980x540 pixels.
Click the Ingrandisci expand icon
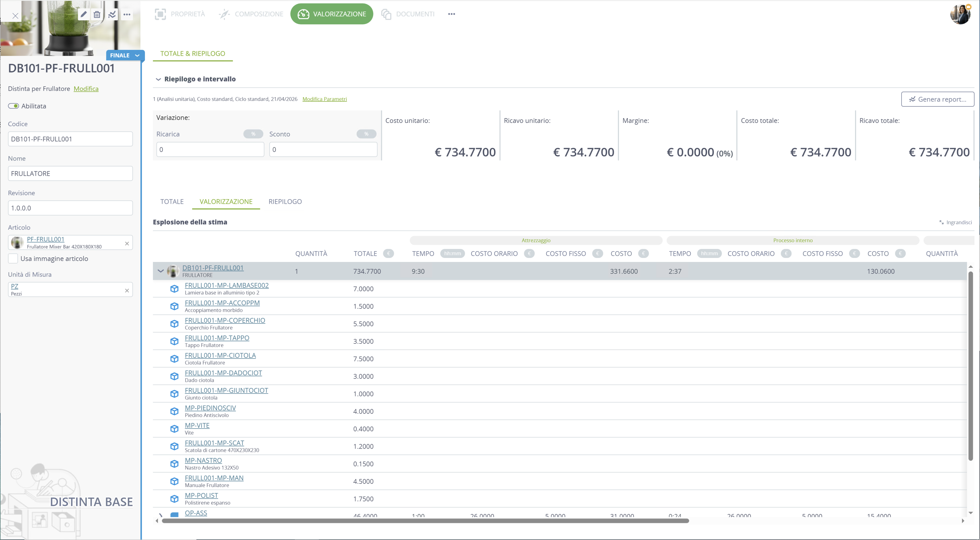pos(942,222)
